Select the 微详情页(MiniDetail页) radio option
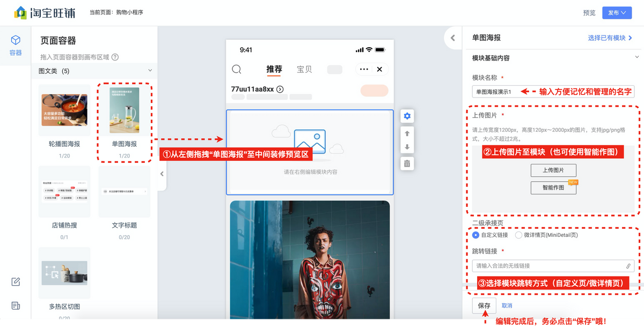The image size is (644, 328). pyautogui.click(x=518, y=235)
